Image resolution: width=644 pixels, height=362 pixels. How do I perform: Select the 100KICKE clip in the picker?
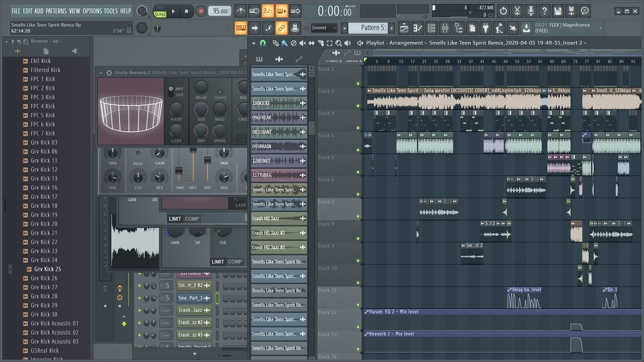click(279, 103)
